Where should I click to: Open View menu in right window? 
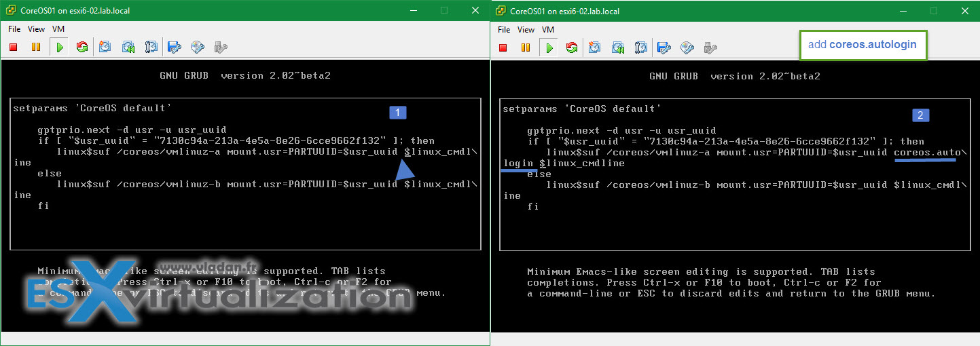pyautogui.click(x=526, y=29)
